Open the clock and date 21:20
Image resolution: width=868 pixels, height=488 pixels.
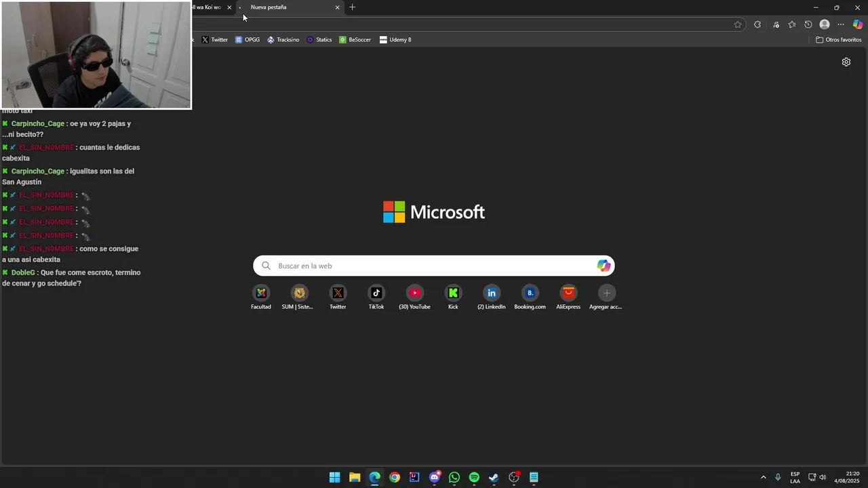pos(847,477)
